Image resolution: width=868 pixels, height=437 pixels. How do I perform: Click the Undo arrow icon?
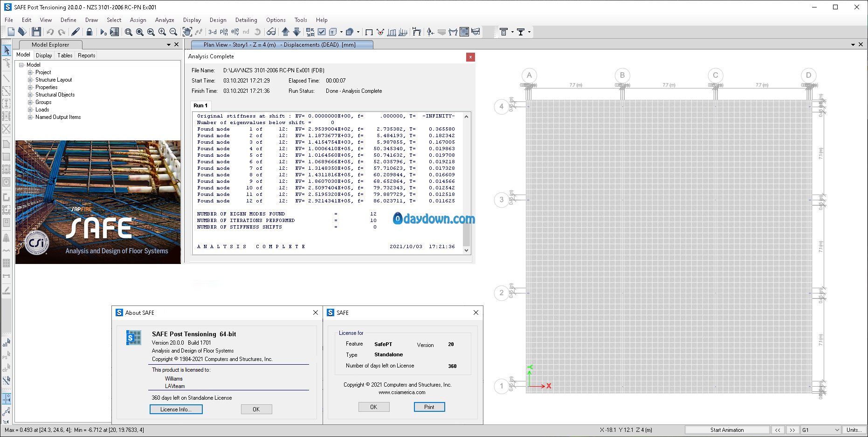[x=50, y=32]
